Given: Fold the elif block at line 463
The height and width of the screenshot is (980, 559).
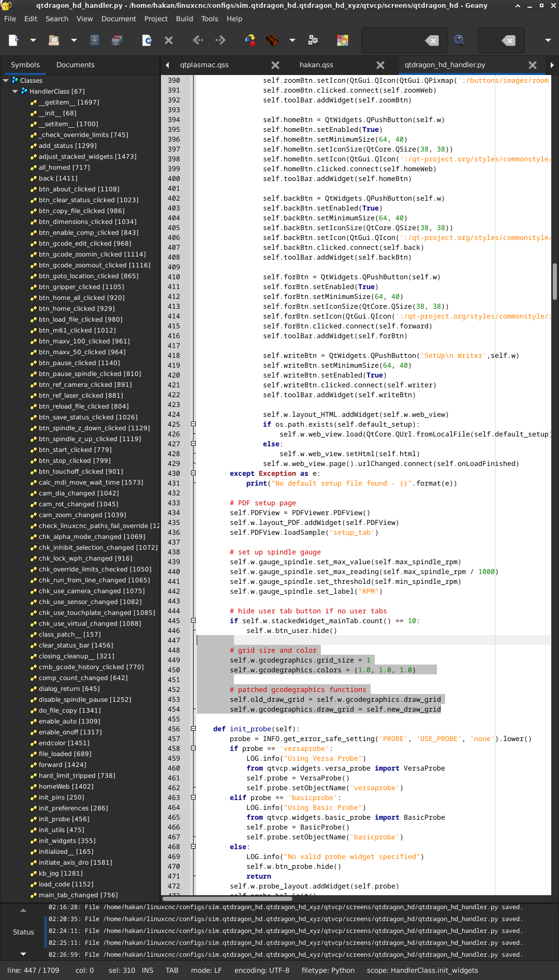Looking at the screenshot, I should 193,797.
